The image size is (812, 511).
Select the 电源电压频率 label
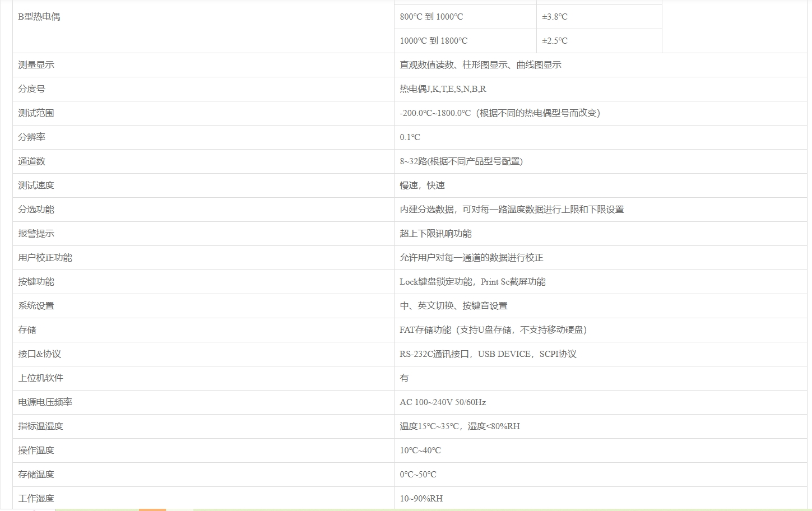coord(45,402)
